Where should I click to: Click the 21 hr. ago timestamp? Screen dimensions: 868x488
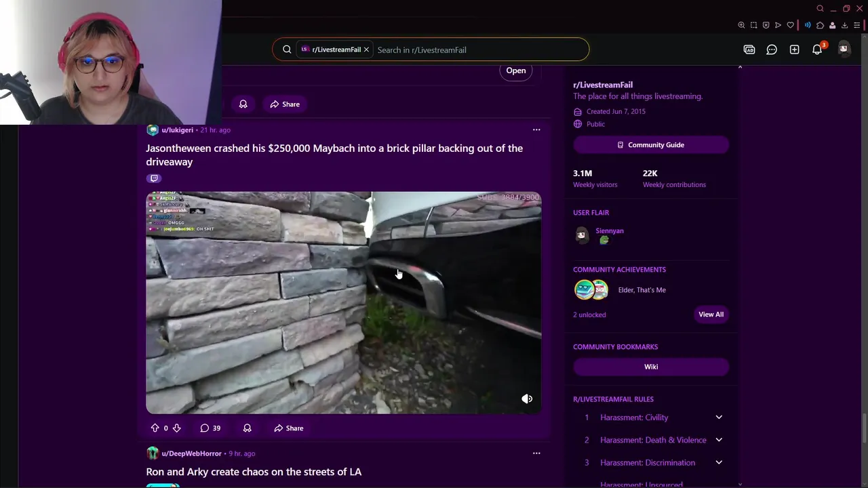[215, 129]
